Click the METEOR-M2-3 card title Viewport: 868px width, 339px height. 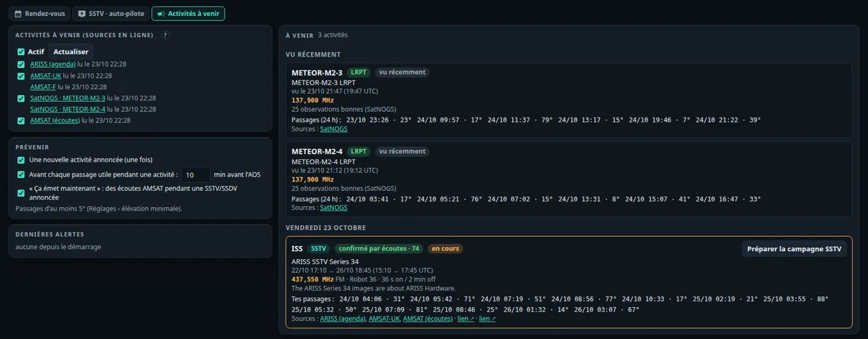click(317, 72)
